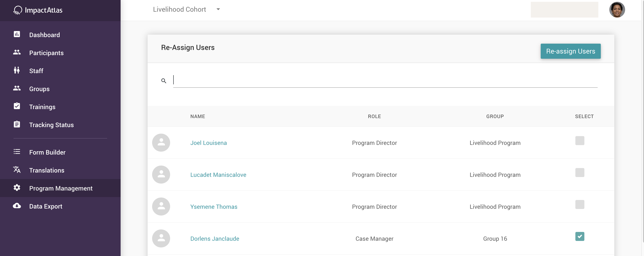This screenshot has height=256, width=644.
Task: Select the Participants icon in sidebar
Action: coord(17,52)
